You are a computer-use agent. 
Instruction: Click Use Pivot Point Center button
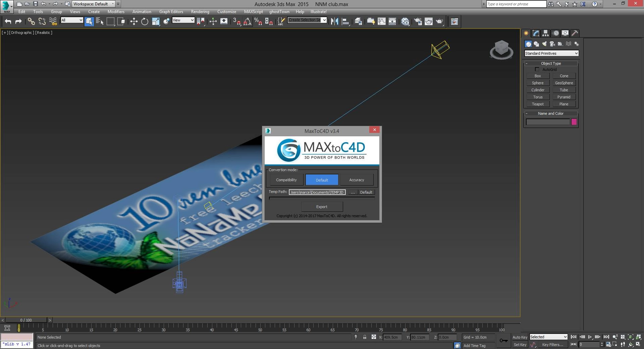[x=201, y=21]
